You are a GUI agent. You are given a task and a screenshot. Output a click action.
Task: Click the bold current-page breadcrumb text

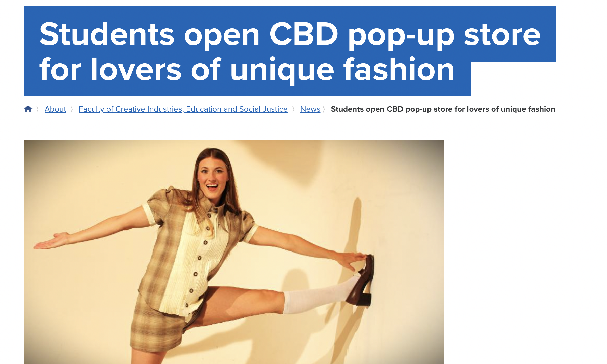tap(443, 109)
